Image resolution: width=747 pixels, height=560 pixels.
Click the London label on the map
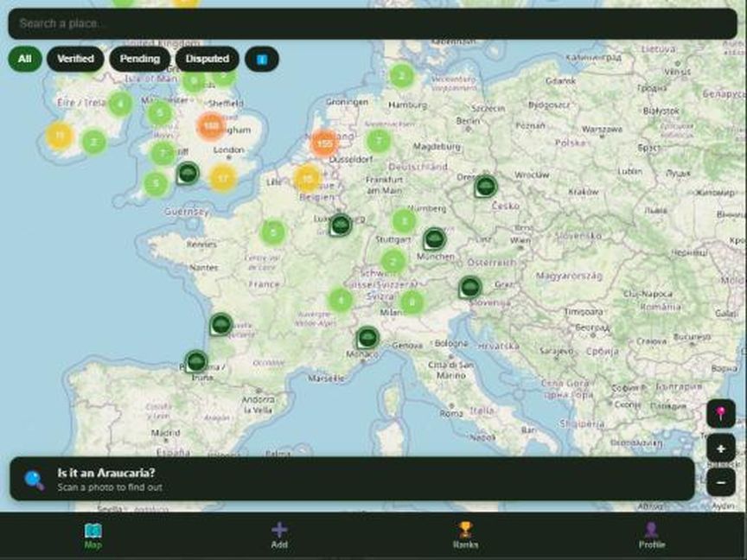pos(228,150)
